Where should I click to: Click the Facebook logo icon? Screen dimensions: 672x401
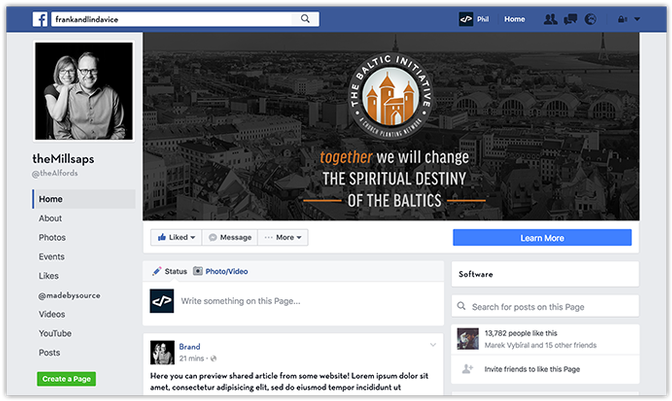40,19
